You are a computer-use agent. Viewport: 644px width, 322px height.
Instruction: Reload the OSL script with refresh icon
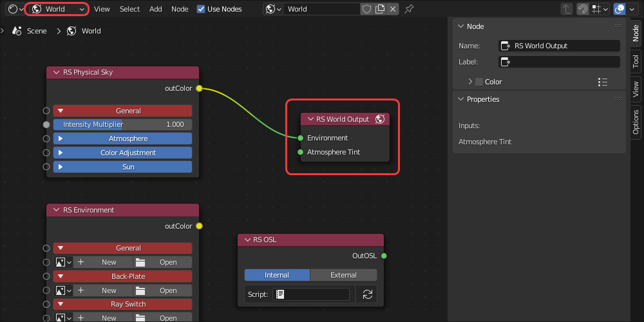[367, 294]
